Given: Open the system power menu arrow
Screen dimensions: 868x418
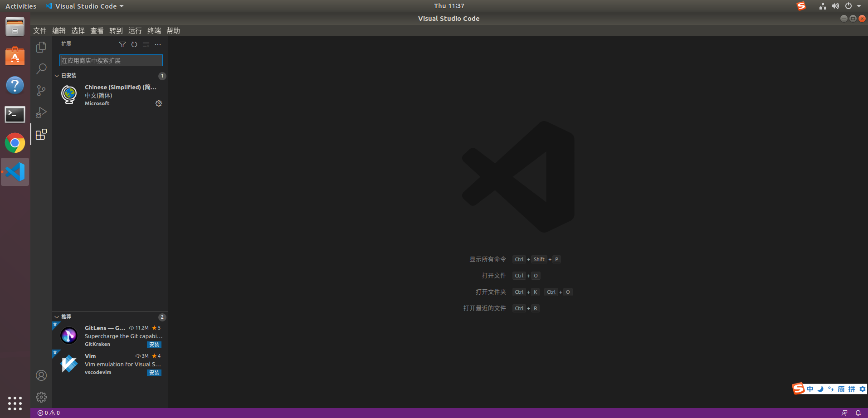Looking at the screenshot, I should [x=859, y=6].
